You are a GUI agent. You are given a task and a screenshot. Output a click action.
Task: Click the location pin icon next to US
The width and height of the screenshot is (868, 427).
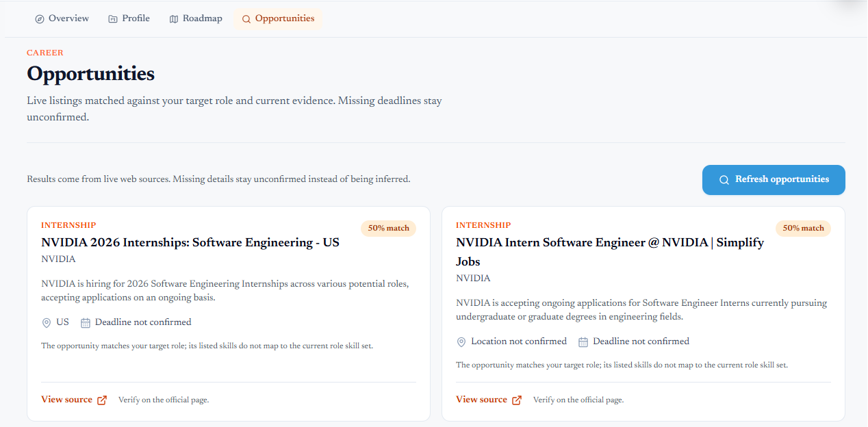(x=47, y=323)
